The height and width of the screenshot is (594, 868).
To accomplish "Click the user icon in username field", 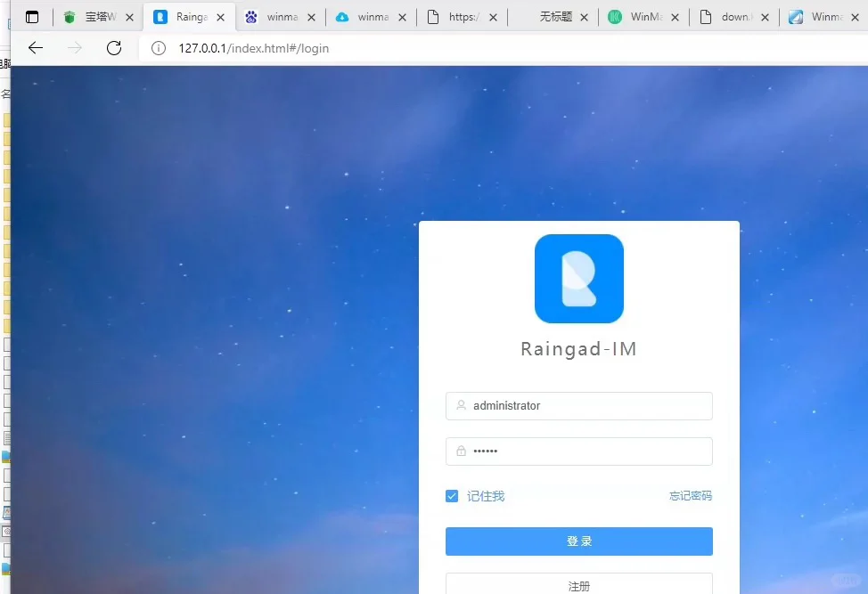I will pyautogui.click(x=461, y=405).
